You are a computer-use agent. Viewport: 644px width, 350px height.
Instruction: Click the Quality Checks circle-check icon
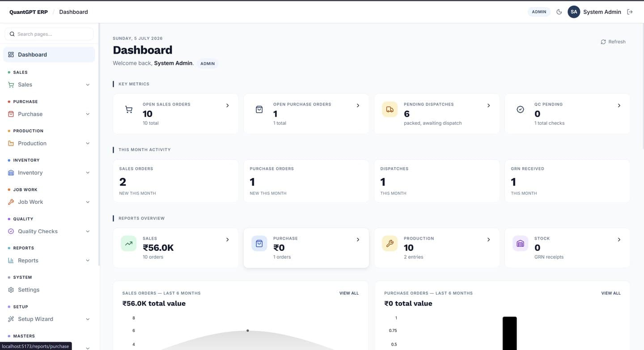11,231
